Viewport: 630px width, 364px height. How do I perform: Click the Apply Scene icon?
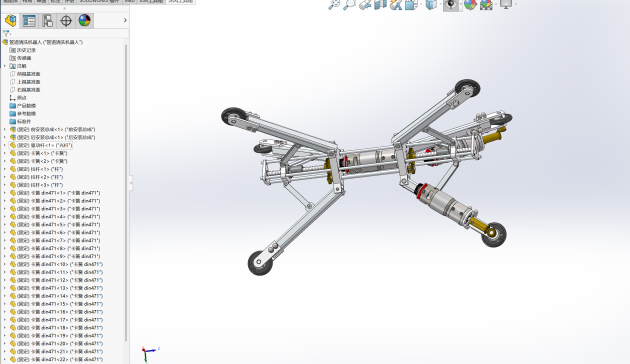(486, 4)
